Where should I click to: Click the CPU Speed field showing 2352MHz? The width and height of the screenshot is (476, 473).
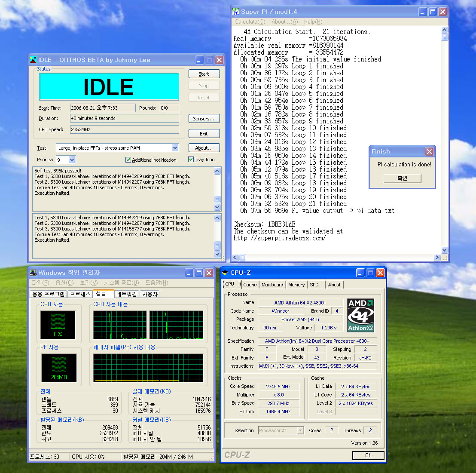[125, 129]
